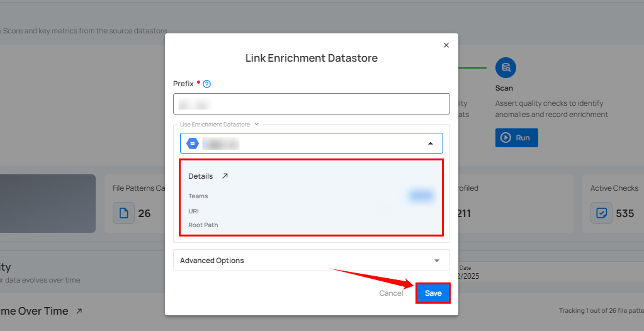Run the Scan operation
Viewport: 644px width, 331px height.
(516, 138)
